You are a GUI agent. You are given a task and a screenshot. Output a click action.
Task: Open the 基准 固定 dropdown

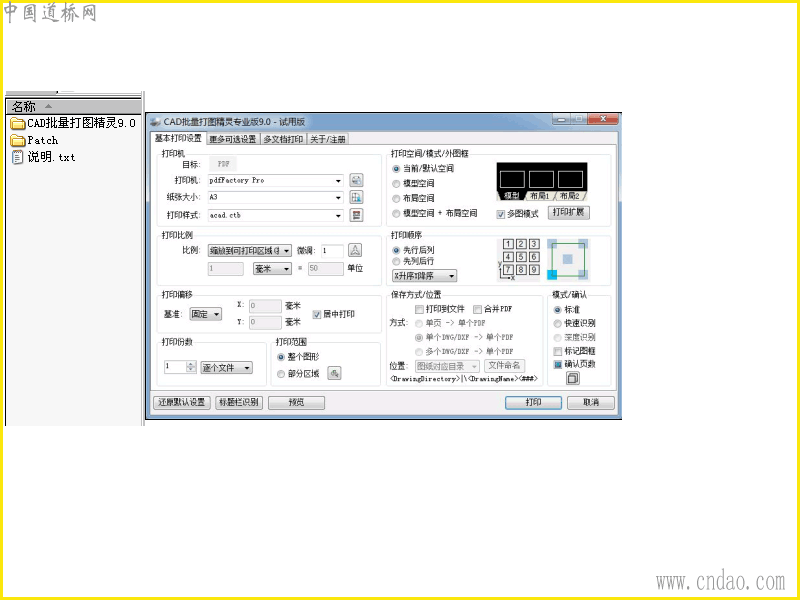(x=206, y=314)
